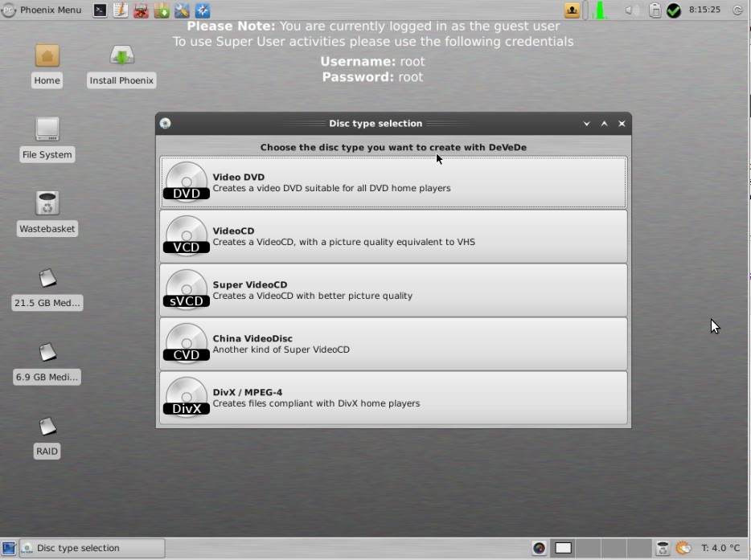The height and width of the screenshot is (560, 751).
Task: Open the wrench settings tool launcher
Action: point(182,10)
